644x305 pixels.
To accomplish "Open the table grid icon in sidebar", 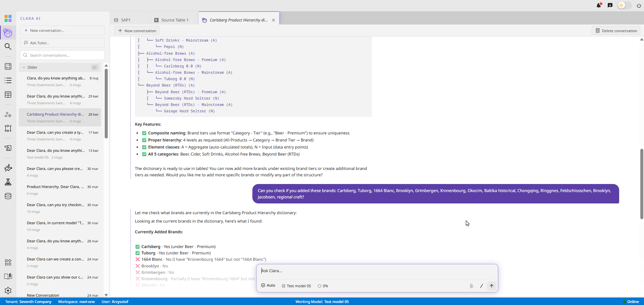I will [x=8, y=95].
